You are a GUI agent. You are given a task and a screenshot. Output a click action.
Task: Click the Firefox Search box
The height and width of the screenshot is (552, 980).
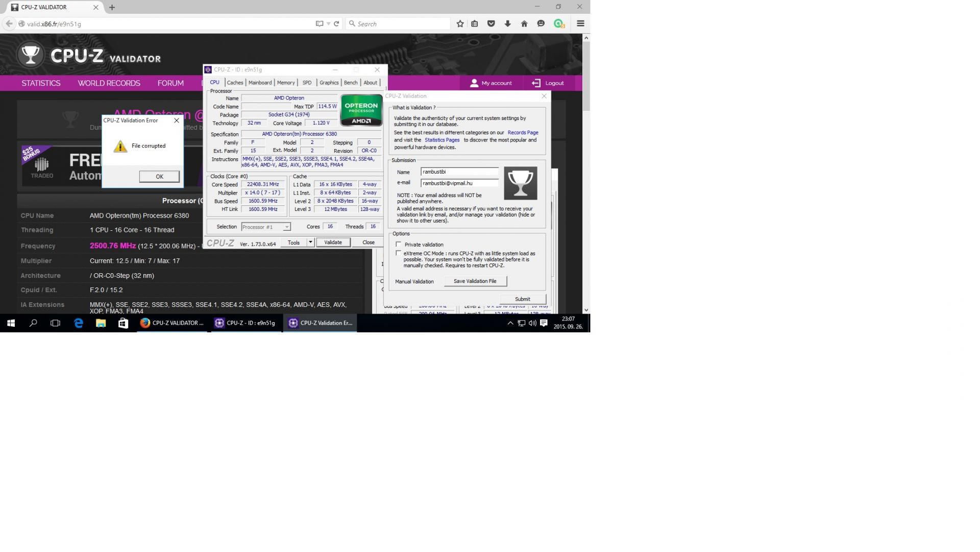click(x=398, y=23)
